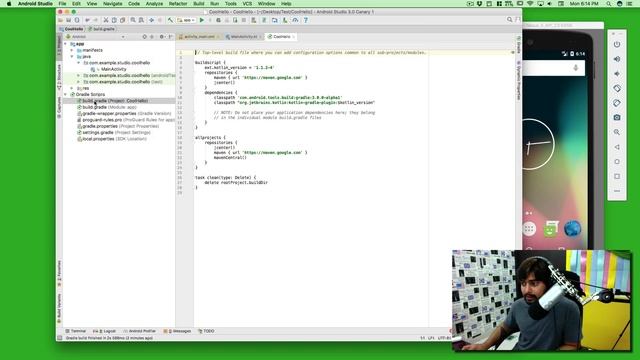The image size is (640, 360).
Task: Click the Cut scissors icon in toolbar
Action: tap(106, 20)
